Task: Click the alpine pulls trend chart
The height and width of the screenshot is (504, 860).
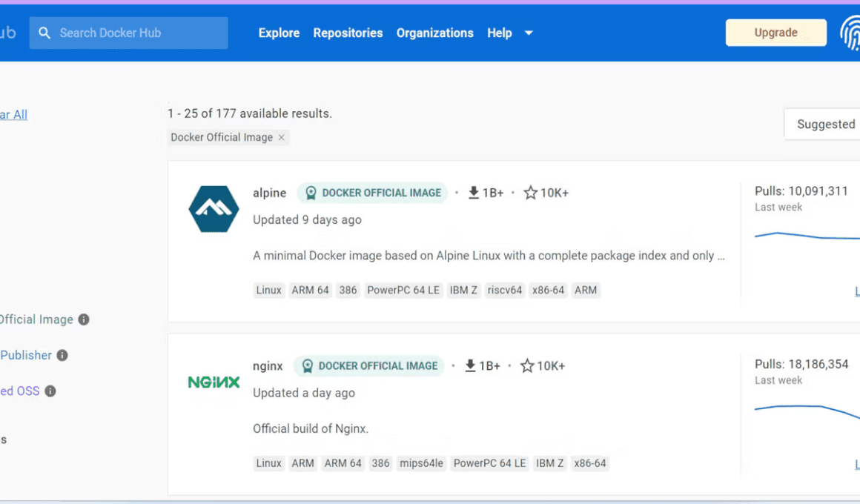Action: pyautogui.click(x=807, y=236)
